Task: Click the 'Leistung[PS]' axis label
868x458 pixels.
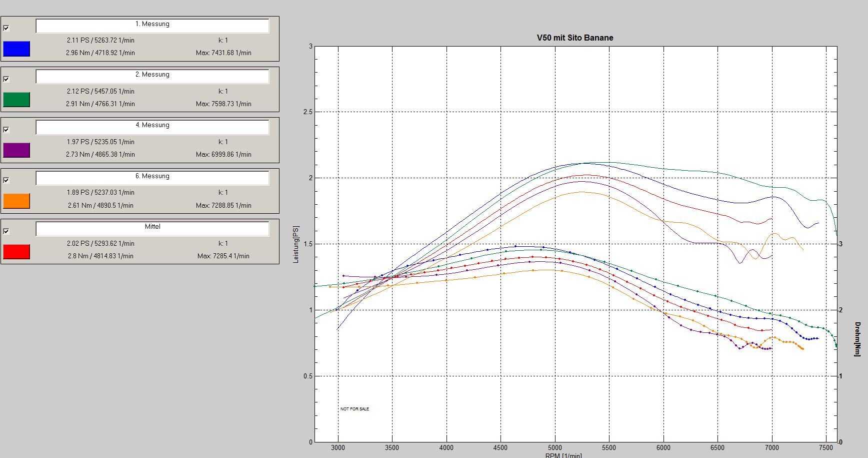Action: coord(296,244)
